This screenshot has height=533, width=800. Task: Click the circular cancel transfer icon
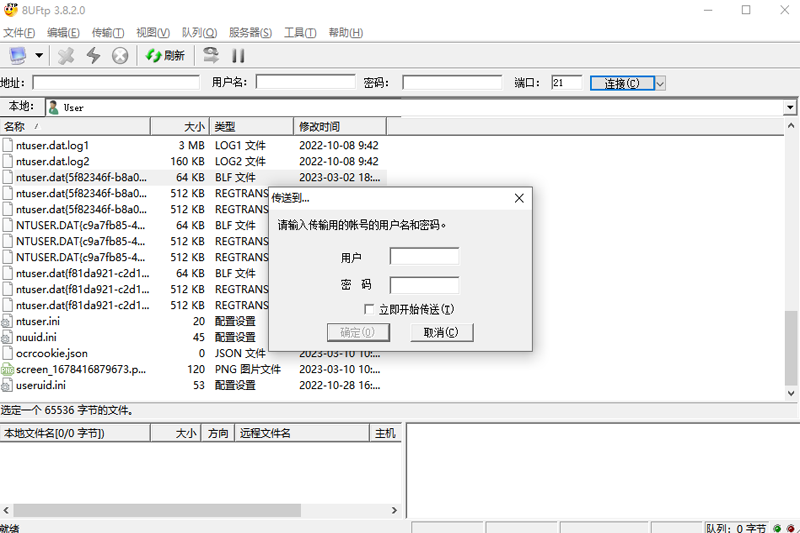[120, 56]
